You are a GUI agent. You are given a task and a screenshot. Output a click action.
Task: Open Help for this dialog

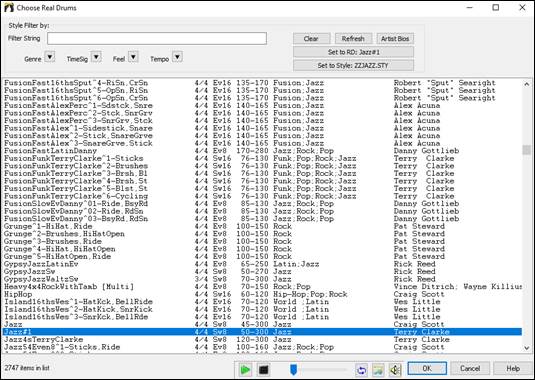click(513, 368)
